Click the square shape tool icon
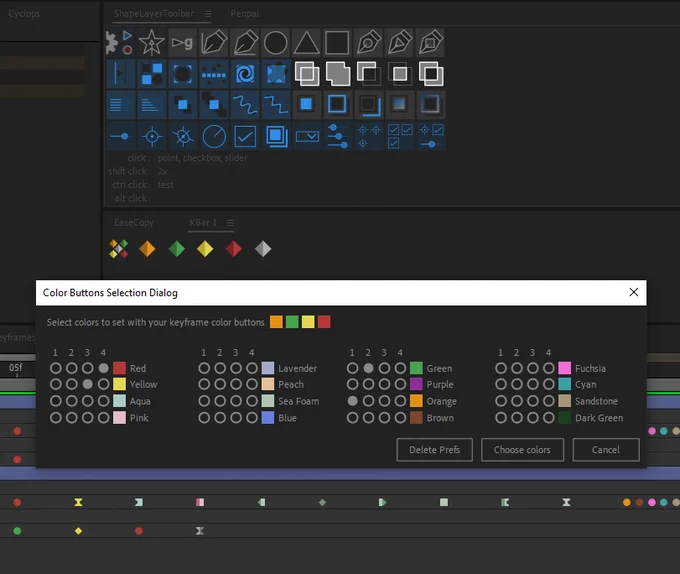Screen dimensions: 680x574 click(337, 42)
